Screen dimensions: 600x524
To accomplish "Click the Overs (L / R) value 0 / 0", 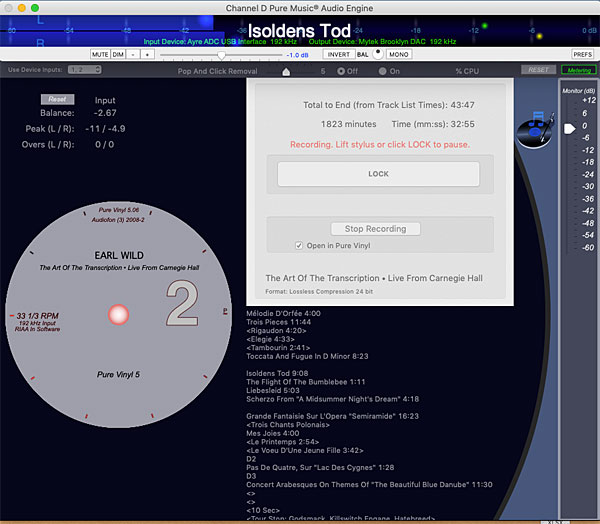I will (x=104, y=144).
